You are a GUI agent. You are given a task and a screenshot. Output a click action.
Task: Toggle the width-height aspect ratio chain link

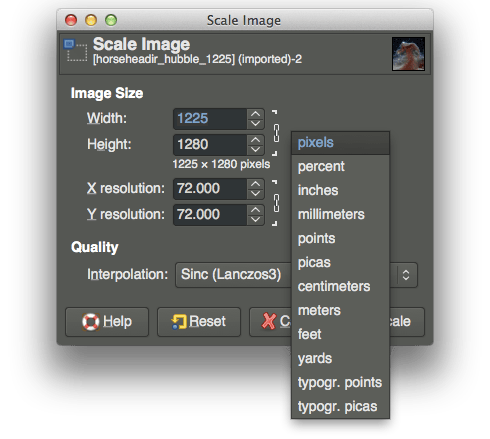[276, 133]
